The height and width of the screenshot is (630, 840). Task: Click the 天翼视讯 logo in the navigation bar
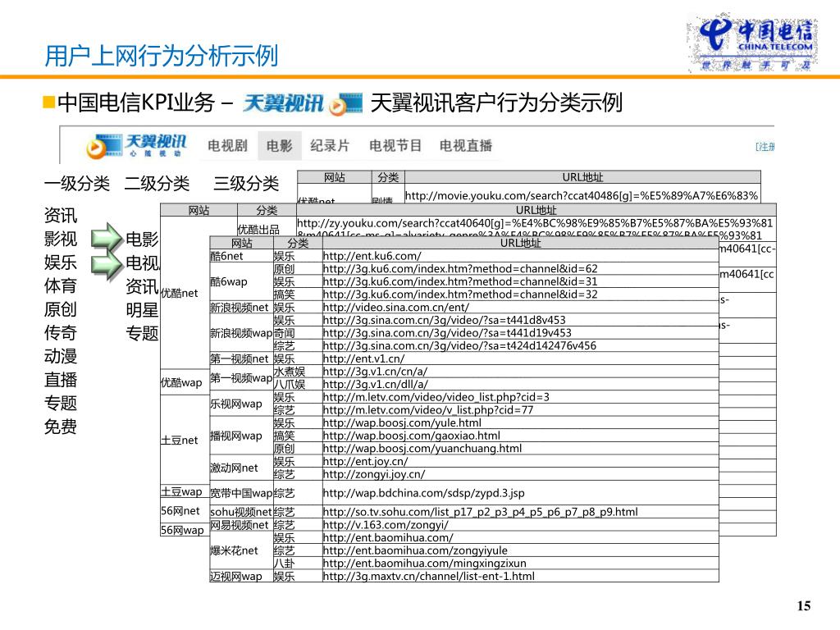click(137, 146)
